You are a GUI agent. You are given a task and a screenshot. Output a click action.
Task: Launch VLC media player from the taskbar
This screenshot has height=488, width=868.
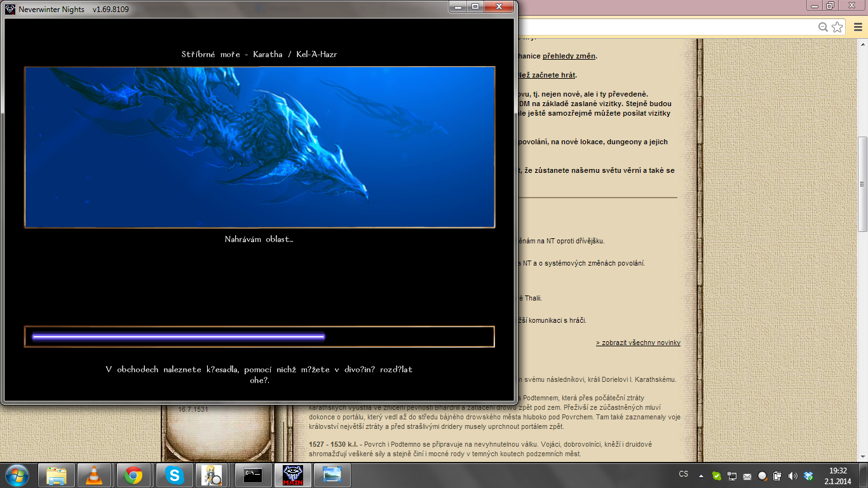point(95,475)
